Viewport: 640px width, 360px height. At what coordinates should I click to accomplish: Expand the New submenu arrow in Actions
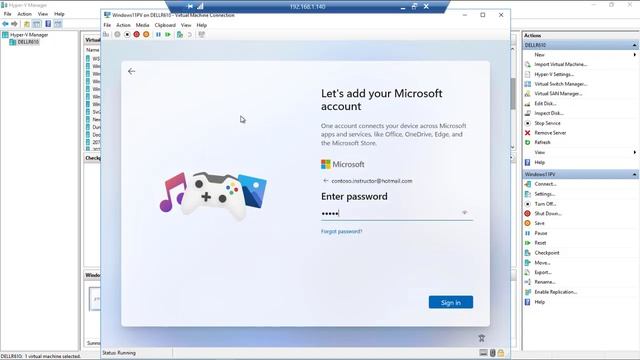coord(635,55)
